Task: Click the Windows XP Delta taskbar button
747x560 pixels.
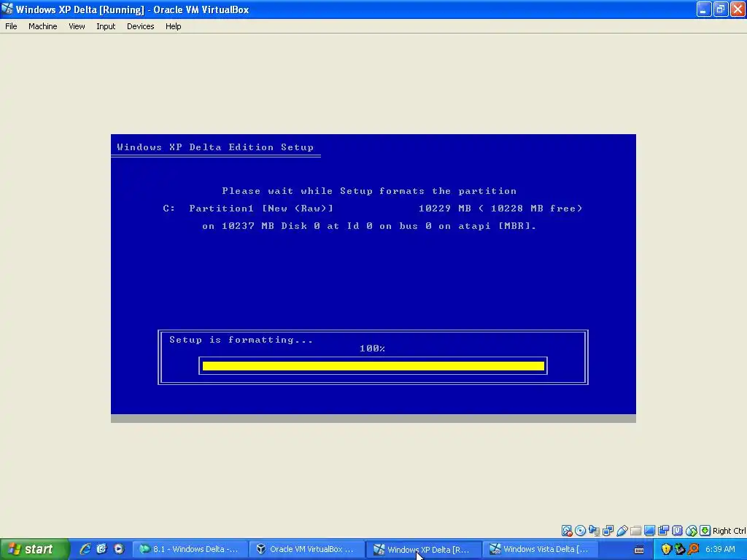Action: tap(424, 549)
